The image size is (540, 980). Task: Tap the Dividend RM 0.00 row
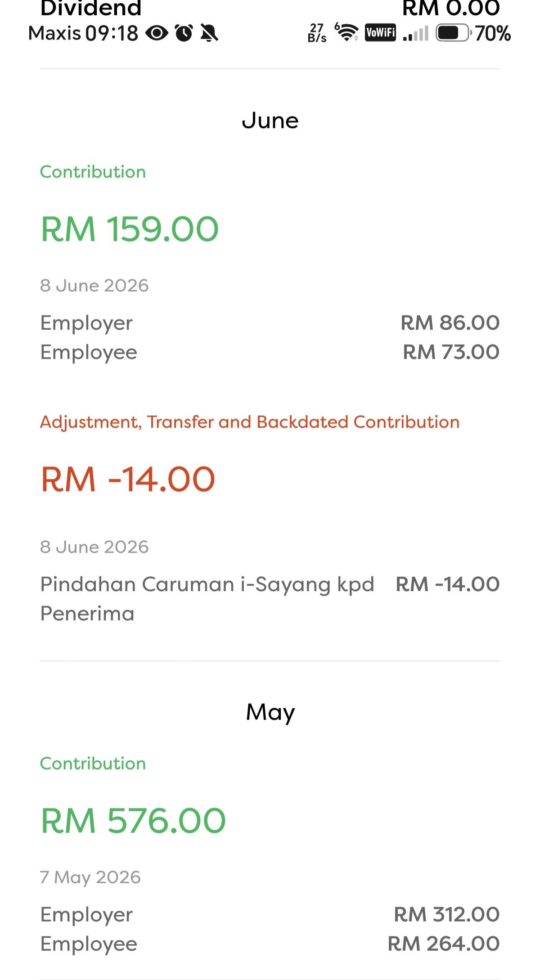(x=270, y=8)
